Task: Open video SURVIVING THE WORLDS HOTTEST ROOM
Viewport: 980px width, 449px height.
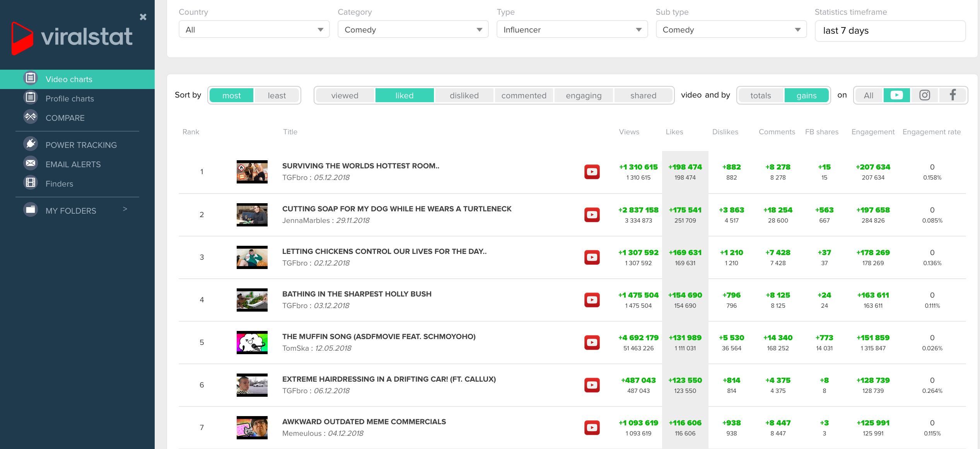Action: [x=360, y=166]
